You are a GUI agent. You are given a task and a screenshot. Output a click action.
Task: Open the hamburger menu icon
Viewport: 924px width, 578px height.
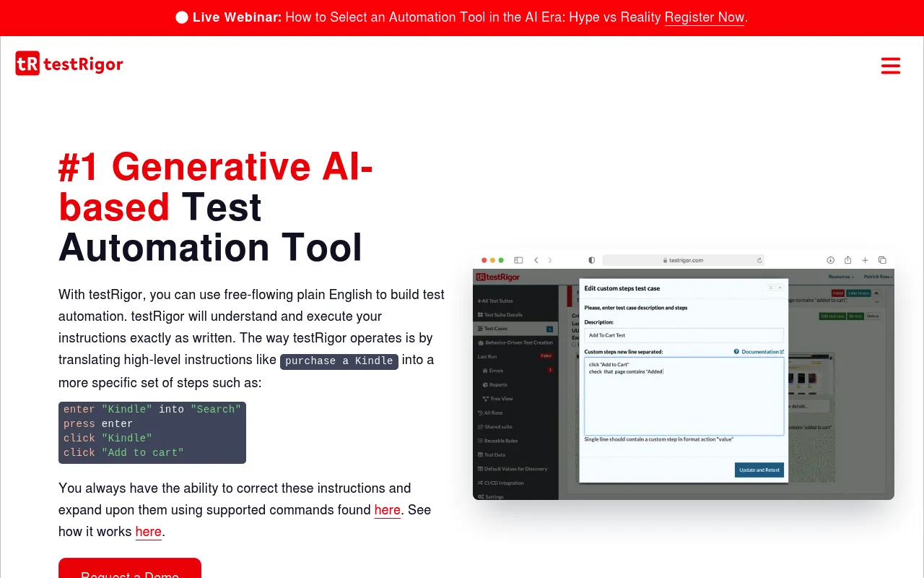891,66
